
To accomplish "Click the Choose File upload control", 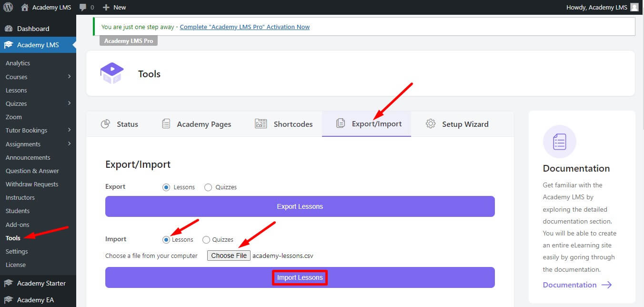I will 229,255.
